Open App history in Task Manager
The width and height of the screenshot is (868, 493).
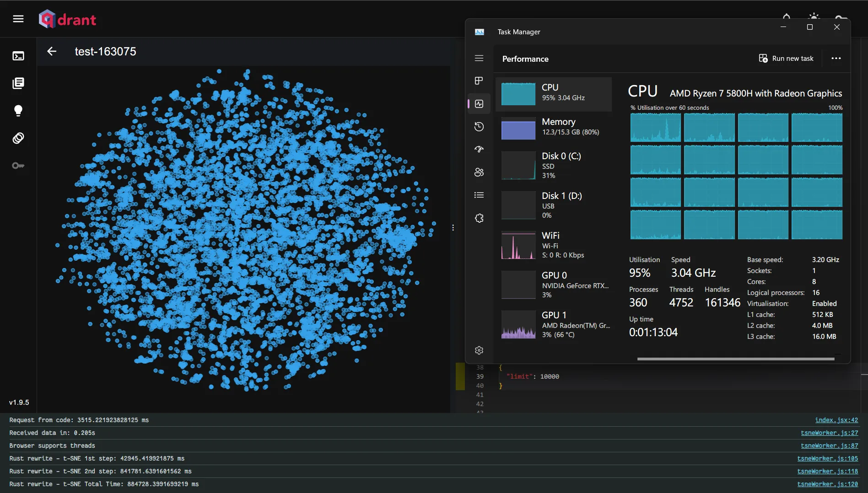point(479,126)
